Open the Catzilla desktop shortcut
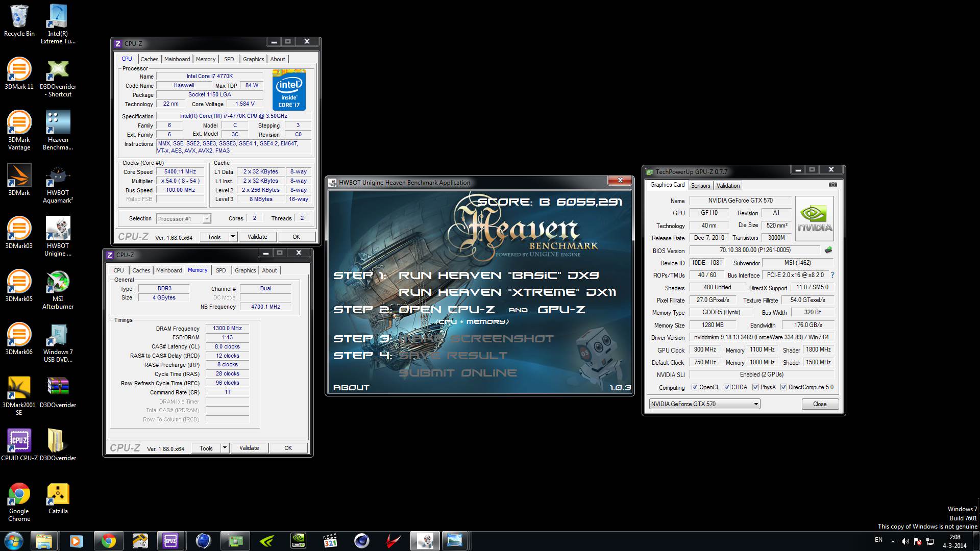This screenshot has height=551, width=980. tap(58, 498)
